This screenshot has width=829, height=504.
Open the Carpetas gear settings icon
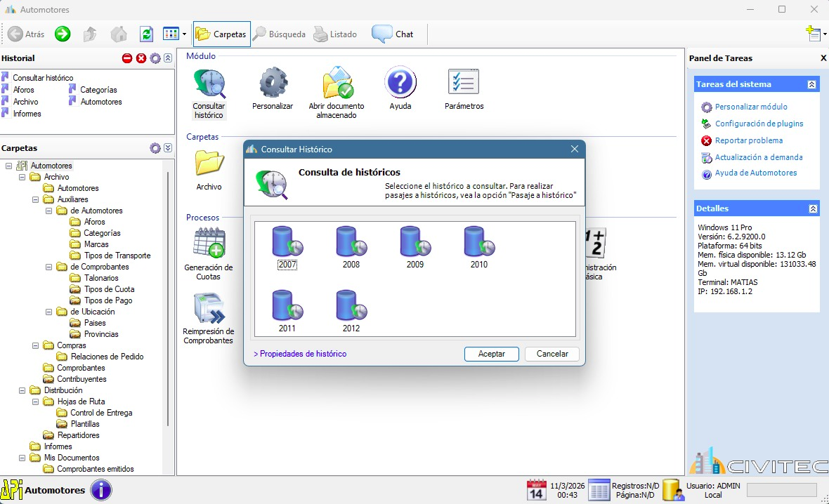[155, 148]
